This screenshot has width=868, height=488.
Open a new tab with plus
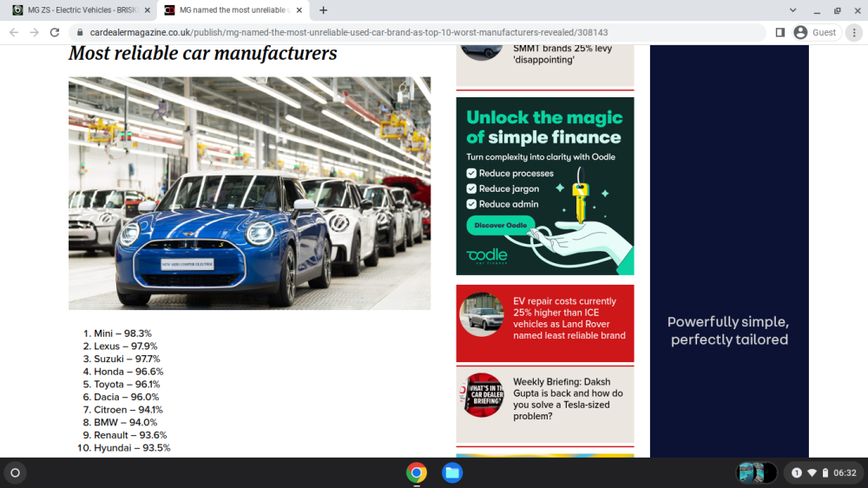(323, 10)
